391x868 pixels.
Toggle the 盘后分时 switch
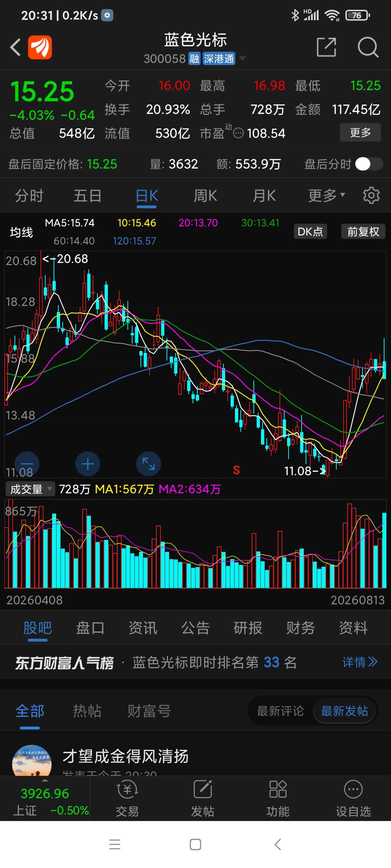click(369, 164)
